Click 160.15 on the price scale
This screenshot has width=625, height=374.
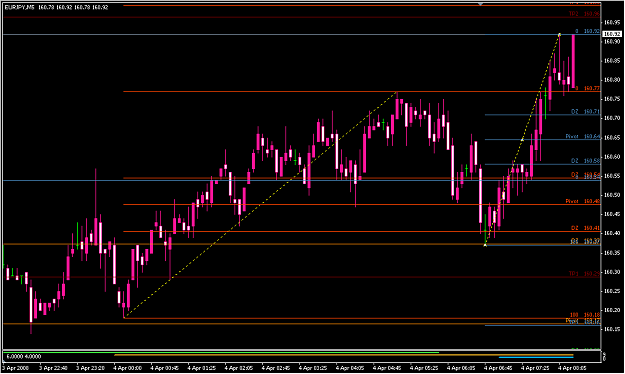coord(612,329)
